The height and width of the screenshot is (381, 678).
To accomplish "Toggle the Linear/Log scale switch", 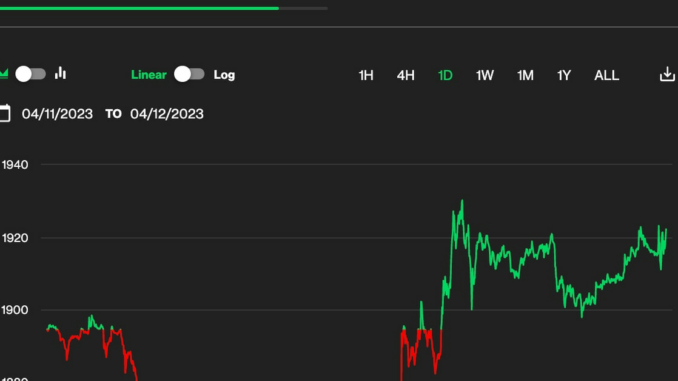I will pyautogui.click(x=189, y=74).
